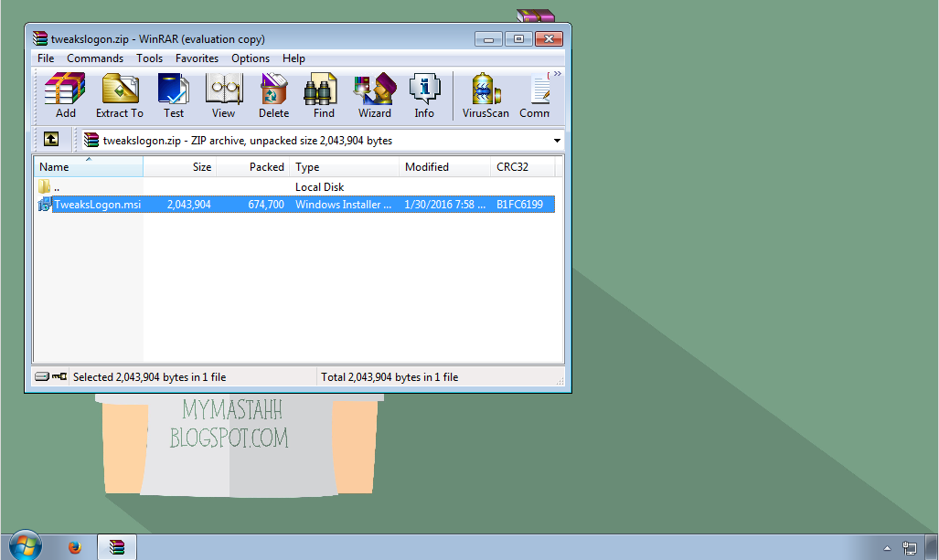Click 'Total 2,043,904 bytes' status text
Image resolution: width=939 pixels, height=560 pixels.
pos(389,377)
